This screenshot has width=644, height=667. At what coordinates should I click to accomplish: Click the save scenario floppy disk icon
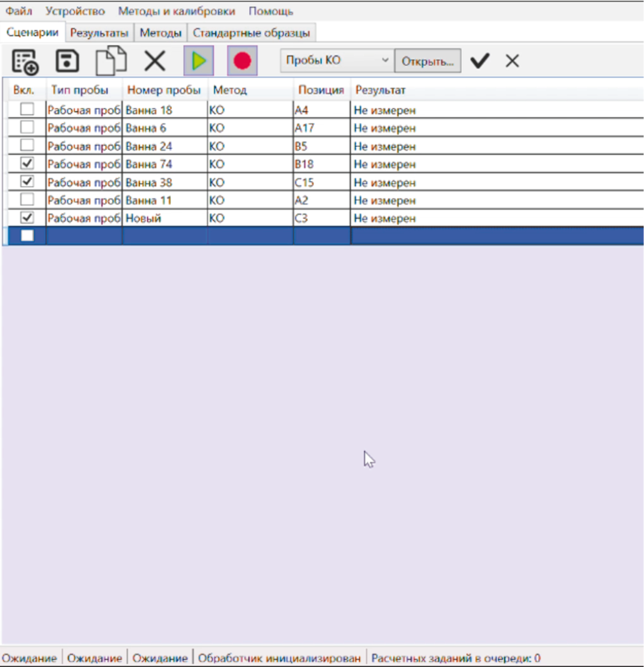[x=67, y=61]
